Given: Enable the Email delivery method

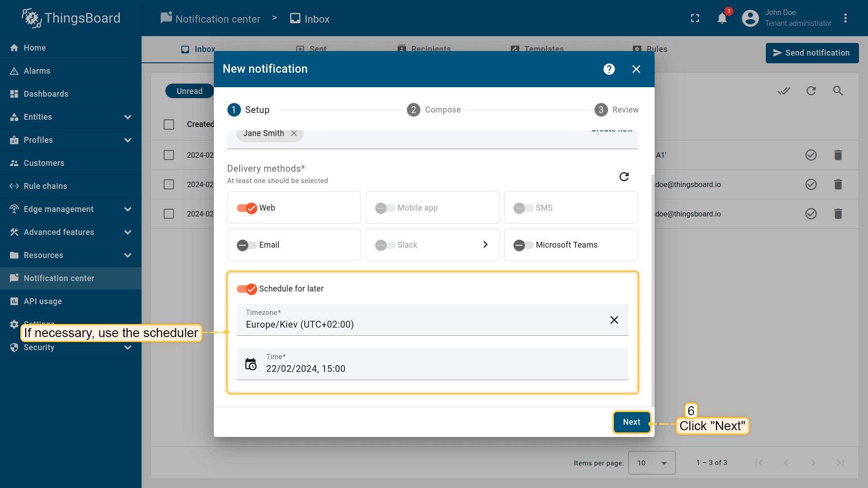Looking at the screenshot, I should pos(247,245).
